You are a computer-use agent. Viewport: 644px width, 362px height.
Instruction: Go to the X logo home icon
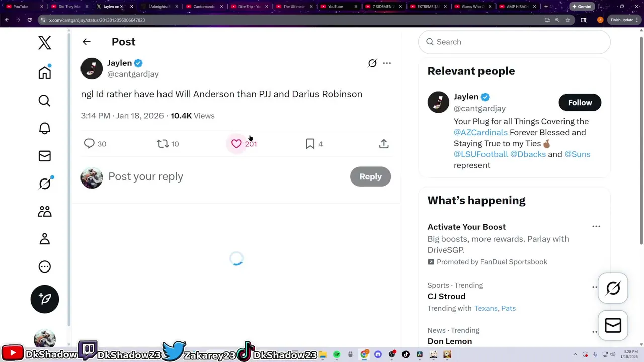point(45,43)
